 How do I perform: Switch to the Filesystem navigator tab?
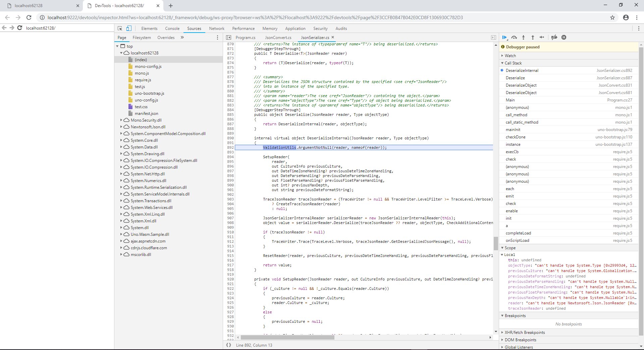coord(142,37)
